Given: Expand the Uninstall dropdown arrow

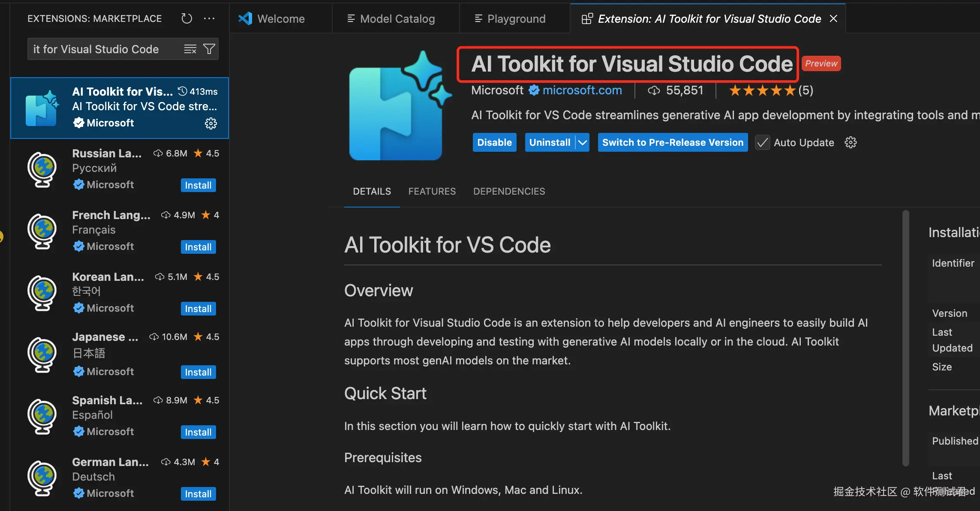Looking at the screenshot, I should pos(583,142).
